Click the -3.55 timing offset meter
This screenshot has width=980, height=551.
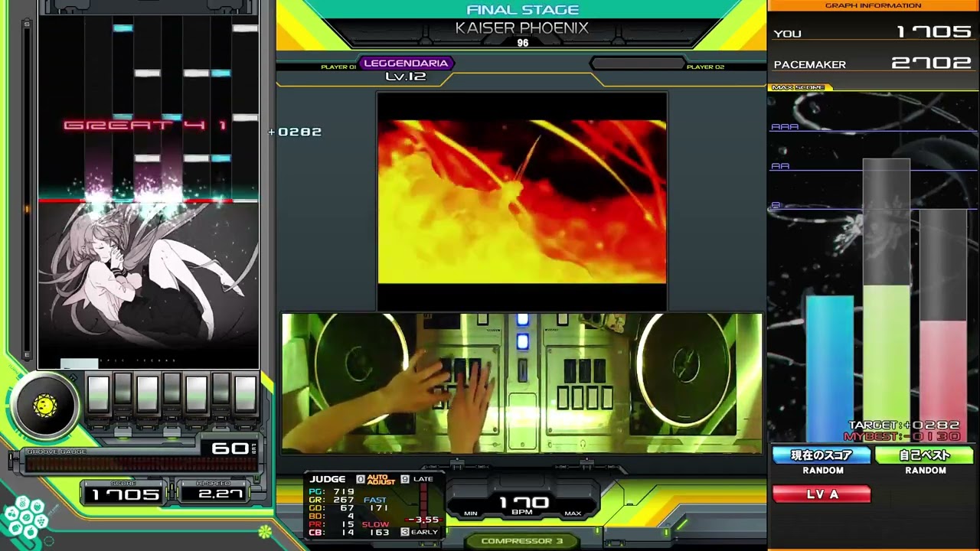coord(423,520)
